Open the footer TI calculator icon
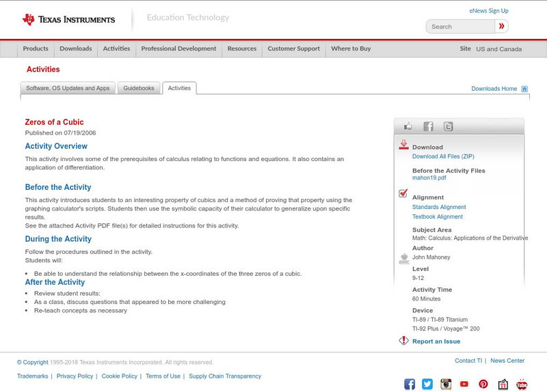This screenshot has height=392, width=547. pyautogui.click(x=503, y=384)
